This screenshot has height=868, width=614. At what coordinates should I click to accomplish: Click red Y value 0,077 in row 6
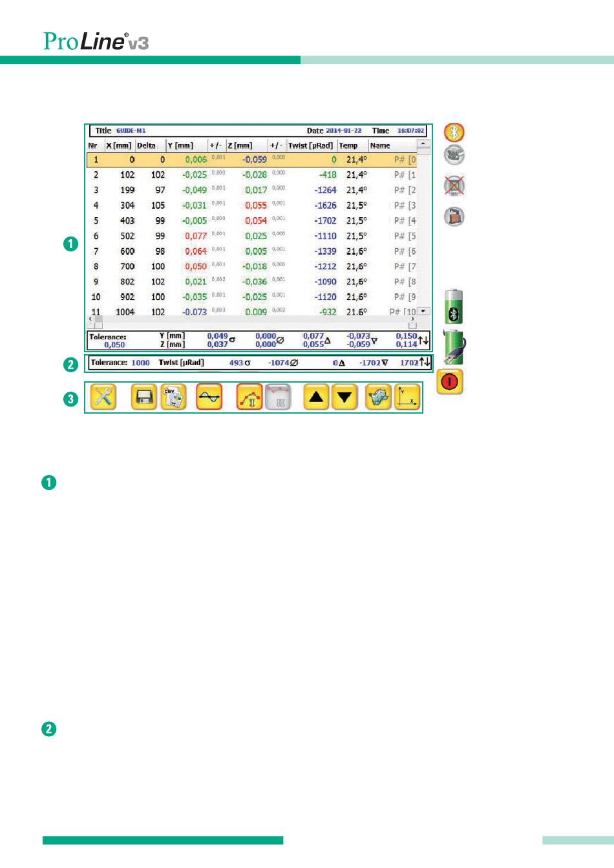pyautogui.click(x=196, y=237)
